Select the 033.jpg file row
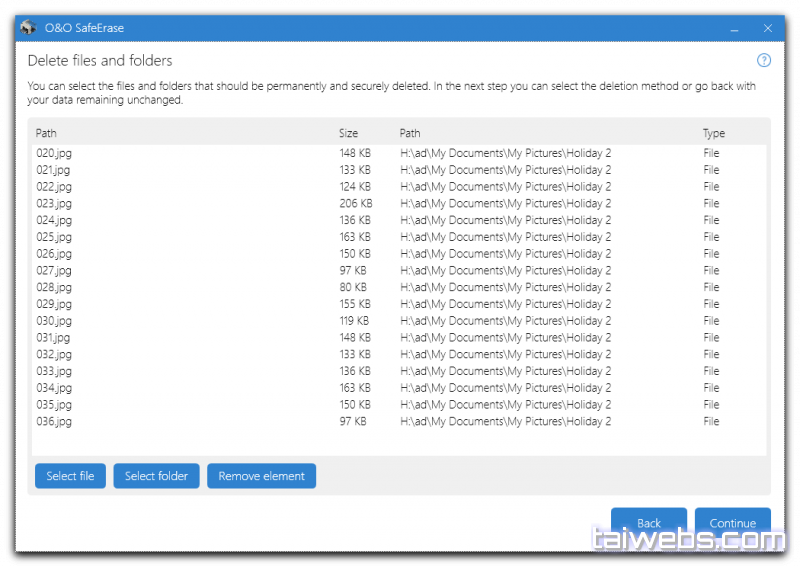The image size is (800, 567). pyautogui.click(x=54, y=371)
